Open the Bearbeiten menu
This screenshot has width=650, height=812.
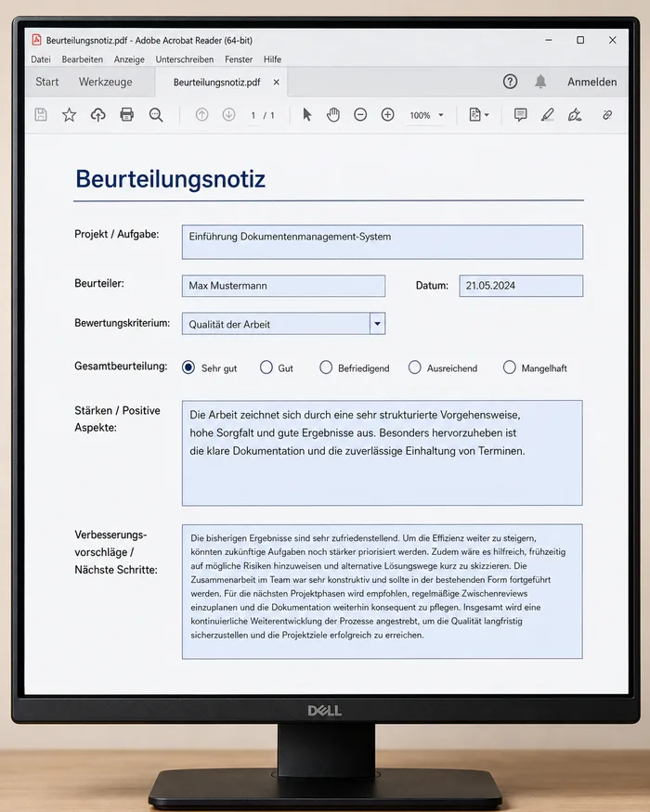click(83, 59)
